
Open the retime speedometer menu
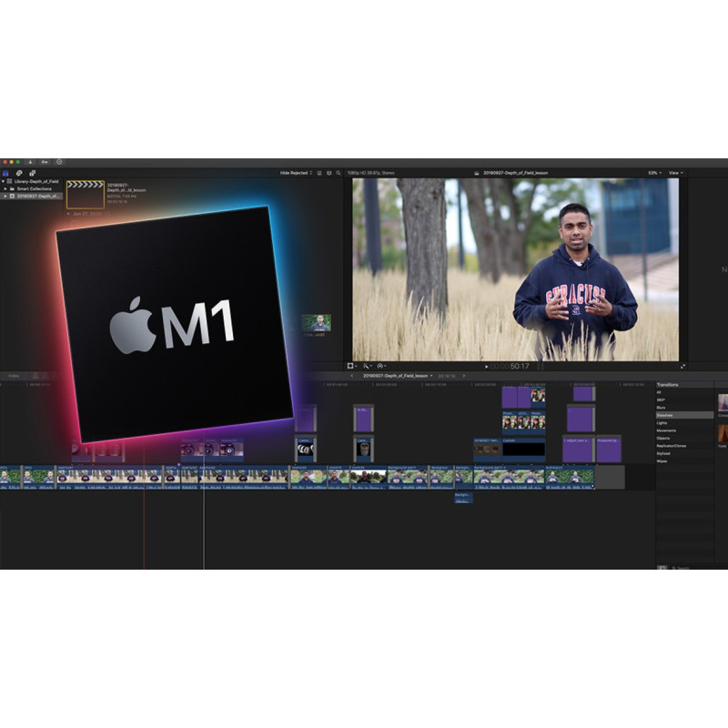coord(382,366)
